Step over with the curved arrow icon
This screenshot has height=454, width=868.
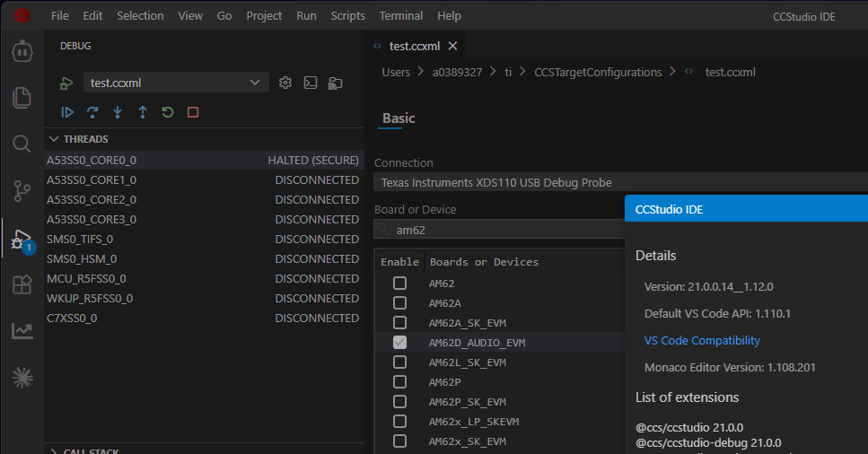[x=92, y=112]
